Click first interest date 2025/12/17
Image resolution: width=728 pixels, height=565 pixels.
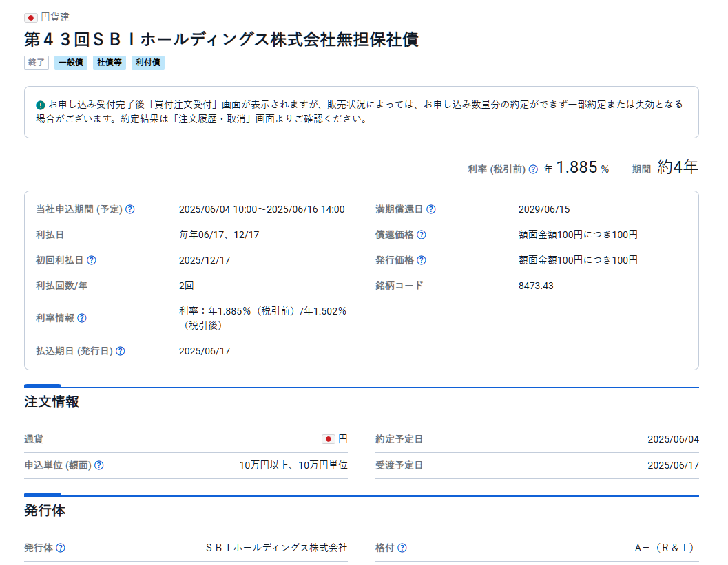point(205,260)
